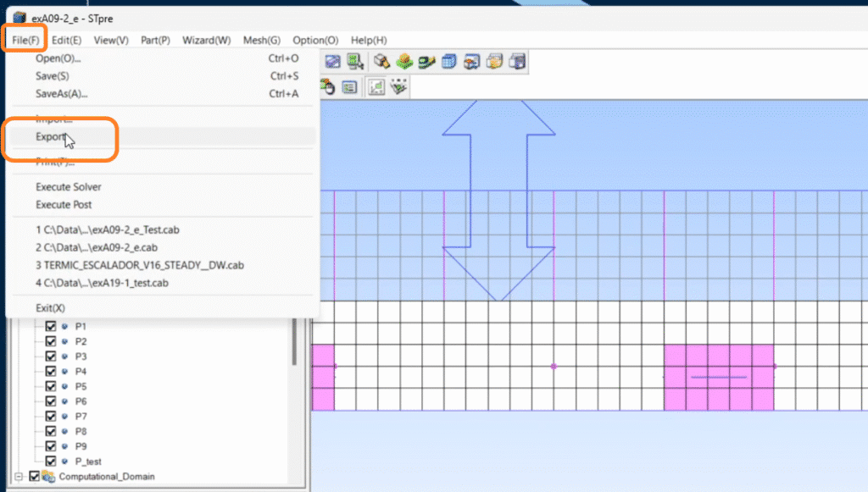The width and height of the screenshot is (868, 492).
Task: Select Execute Solver in the File menu
Action: tap(164, 187)
